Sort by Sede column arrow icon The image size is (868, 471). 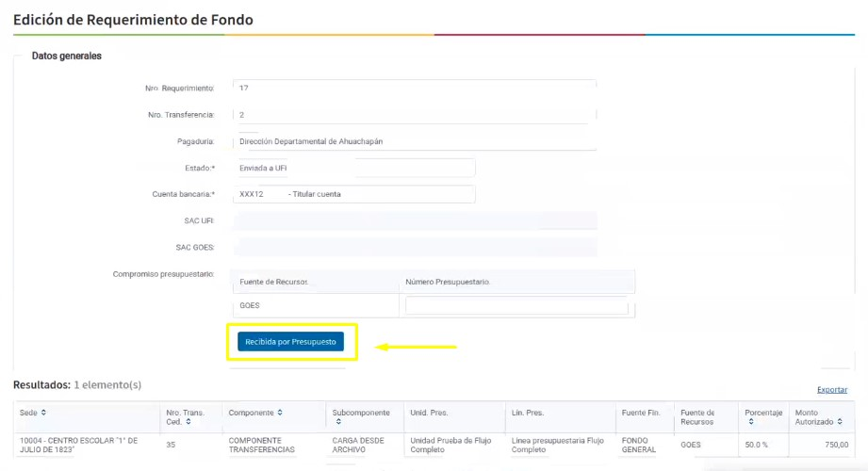coord(43,413)
